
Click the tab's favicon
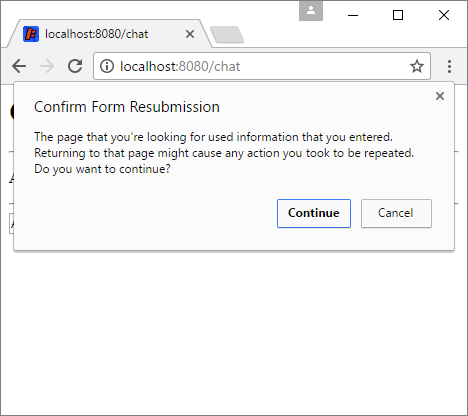[31, 34]
